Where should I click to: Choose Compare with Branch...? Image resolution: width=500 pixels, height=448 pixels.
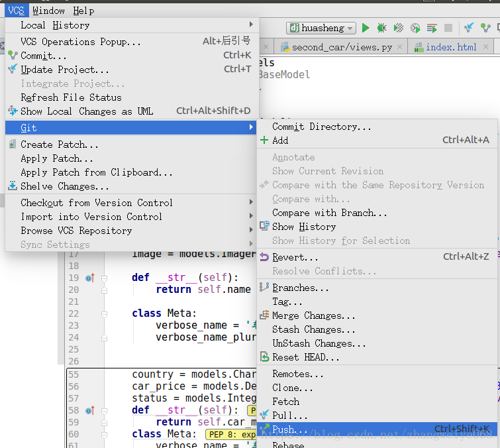(377, 213)
